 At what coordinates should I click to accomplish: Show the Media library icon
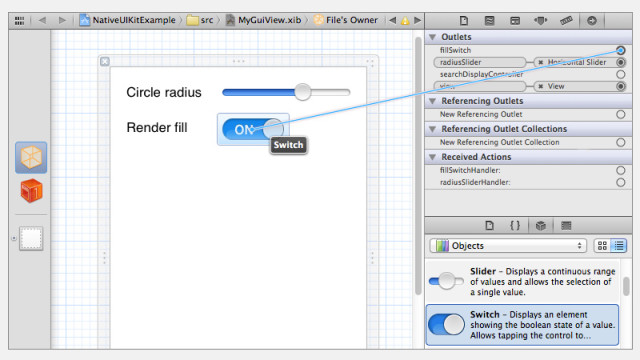click(566, 225)
